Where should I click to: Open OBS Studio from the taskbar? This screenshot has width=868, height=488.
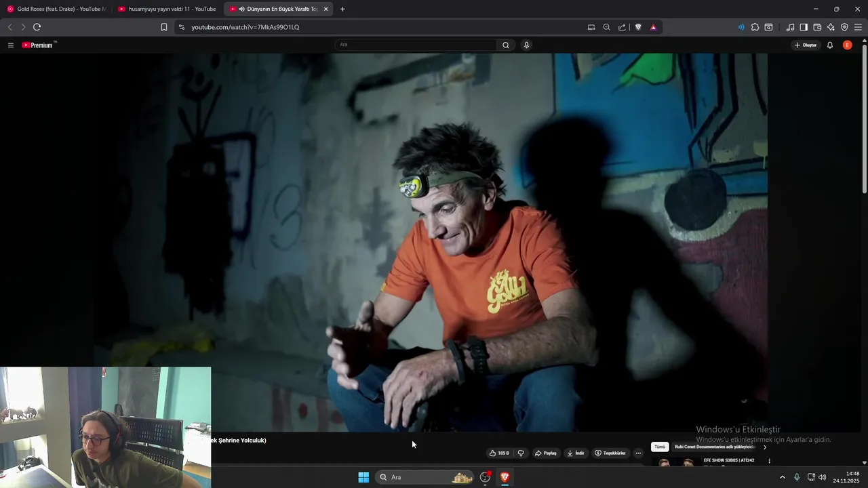pos(485,477)
